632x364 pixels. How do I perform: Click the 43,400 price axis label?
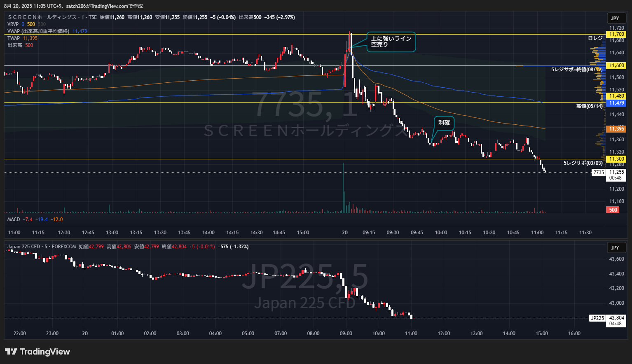click(616, 274)
